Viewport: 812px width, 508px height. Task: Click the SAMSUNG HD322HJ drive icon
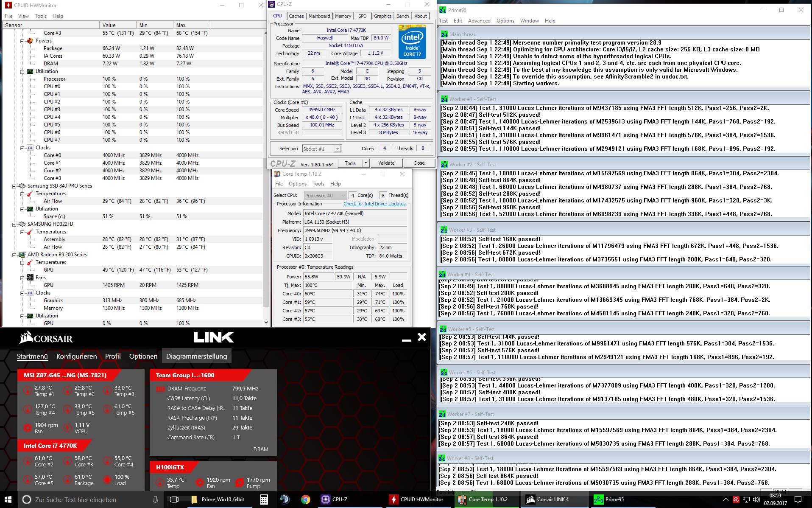coord(22,224)
